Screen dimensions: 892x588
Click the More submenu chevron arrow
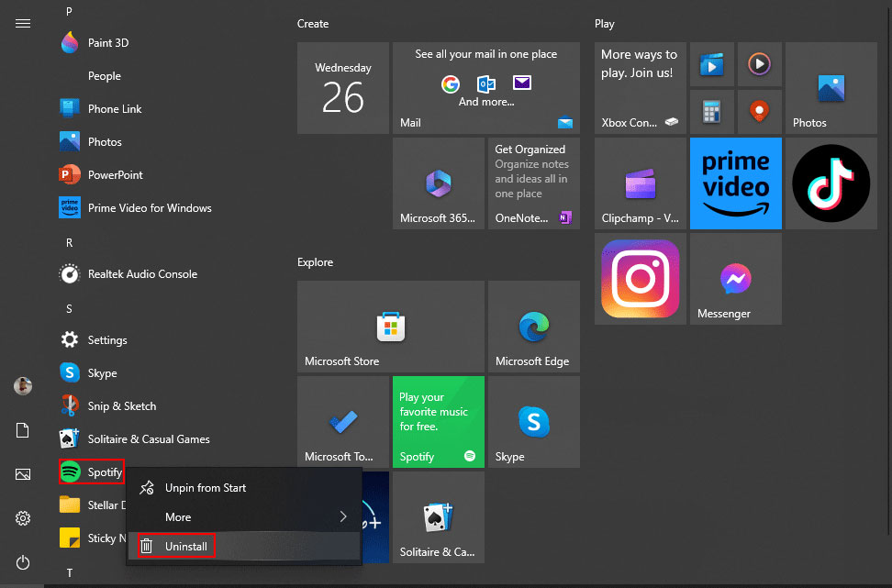(x=343, y=516)
